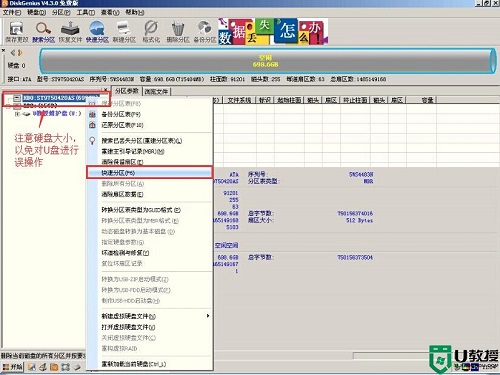Click the colorful 数据丢失怎么办 banner

[273, 32]
